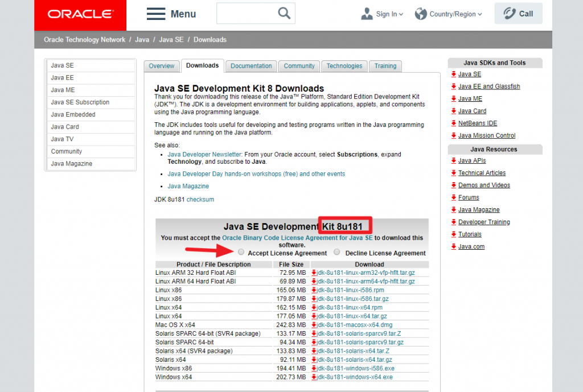
Task: Click download icon beside jdk-8u181-macosx-x64.dmg
Action: [314, 325]
